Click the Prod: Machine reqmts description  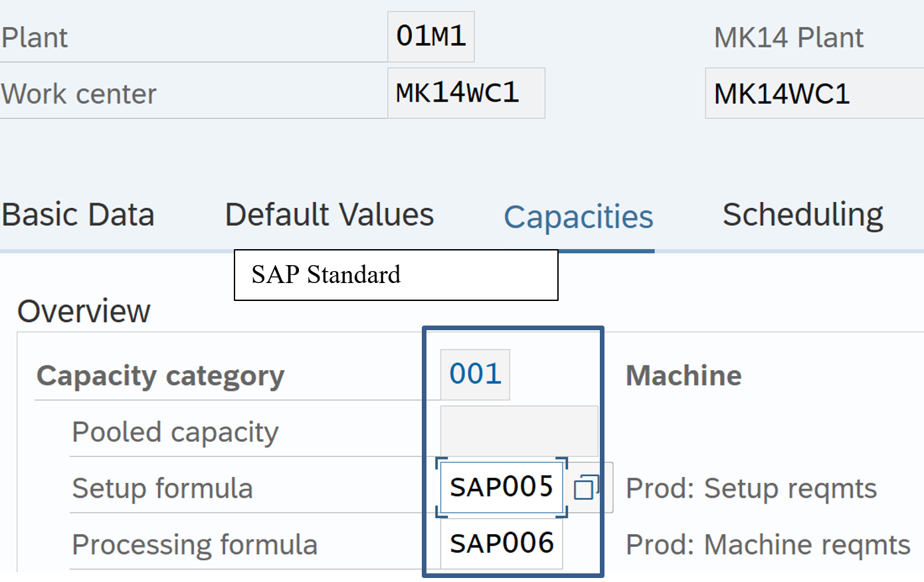tap(767, 545)
